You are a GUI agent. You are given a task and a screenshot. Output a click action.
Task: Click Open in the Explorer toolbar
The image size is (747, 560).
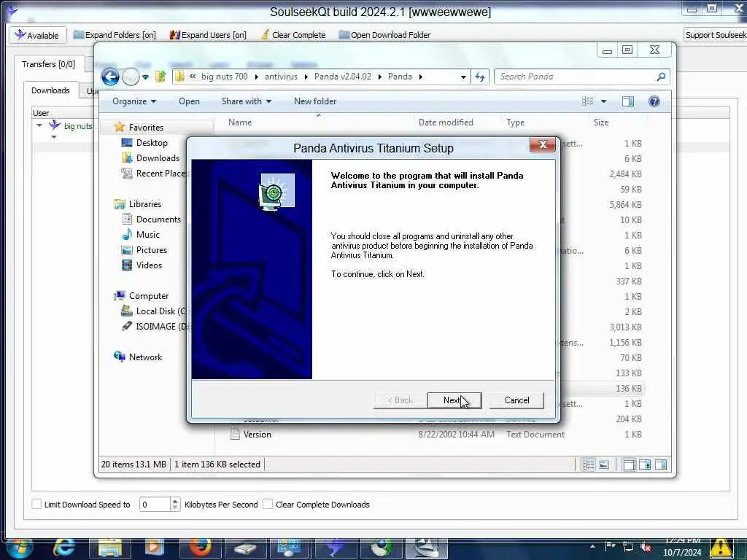click(189, 101)
